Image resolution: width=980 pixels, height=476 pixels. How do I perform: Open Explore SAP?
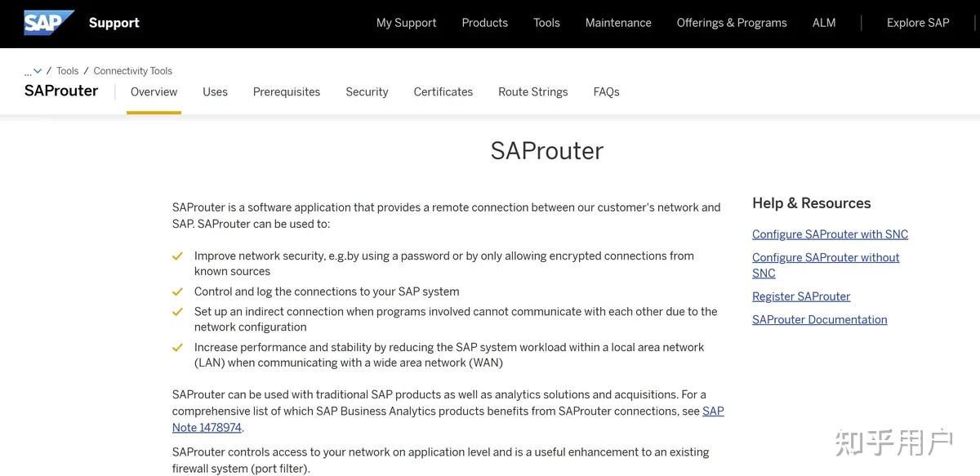[918, 22]
